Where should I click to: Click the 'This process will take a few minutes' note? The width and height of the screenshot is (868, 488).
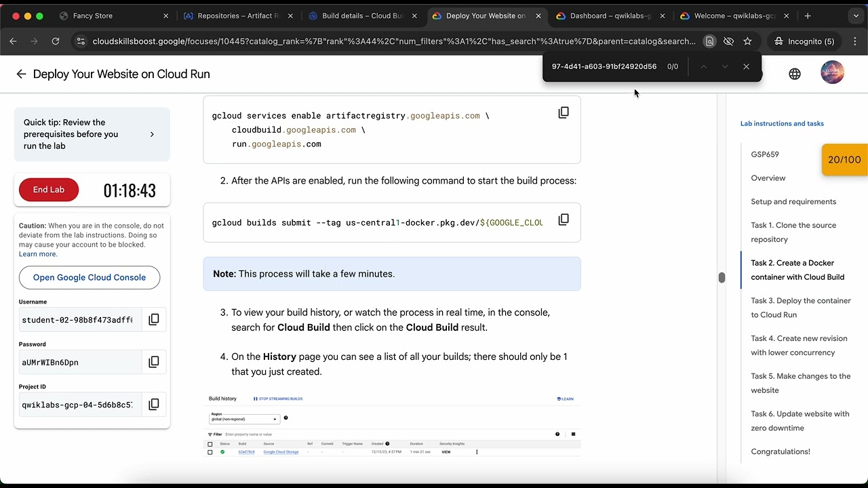pos(392,274)
